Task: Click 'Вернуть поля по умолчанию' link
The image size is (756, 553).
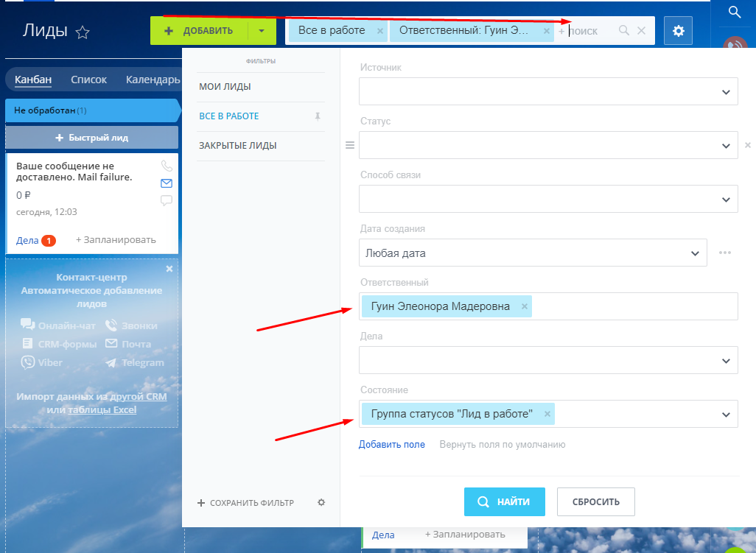Action: (x=503, y=445)
